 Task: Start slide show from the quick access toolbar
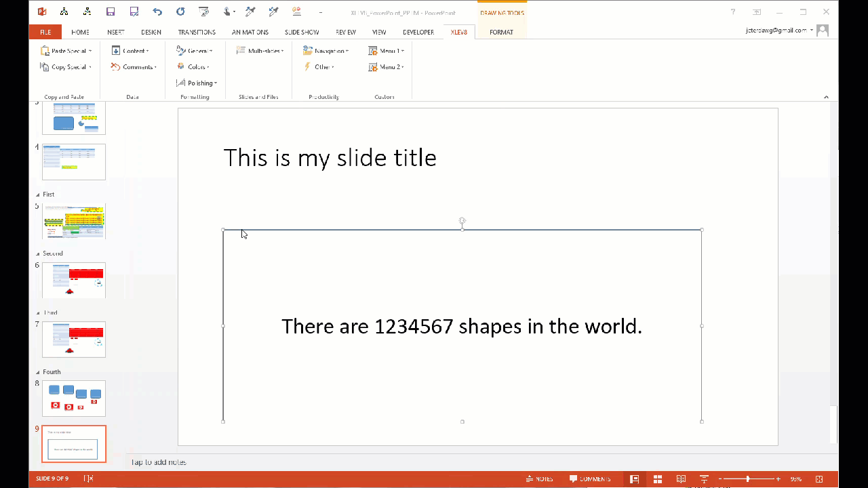click(203, 12)
